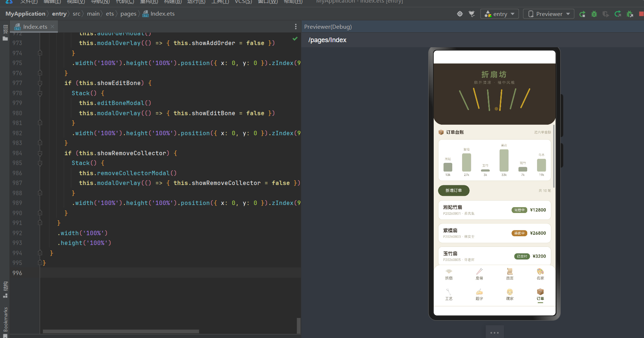Click the Previewer(Debug) panel title

coord(328,27)
